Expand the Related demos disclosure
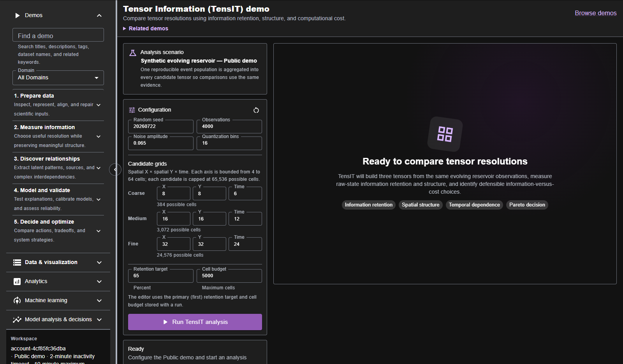Viewport: 623px width, 364px height. (146, 28)
